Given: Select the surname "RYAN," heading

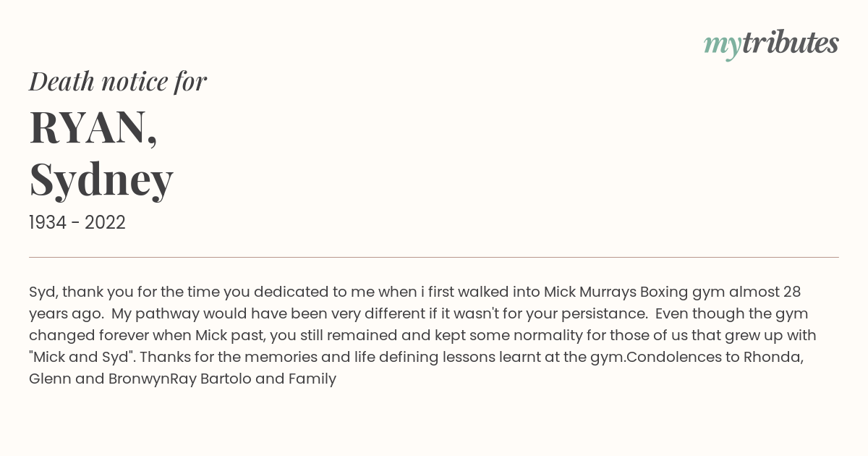Looking at the screenshot, I should (93, 127).
